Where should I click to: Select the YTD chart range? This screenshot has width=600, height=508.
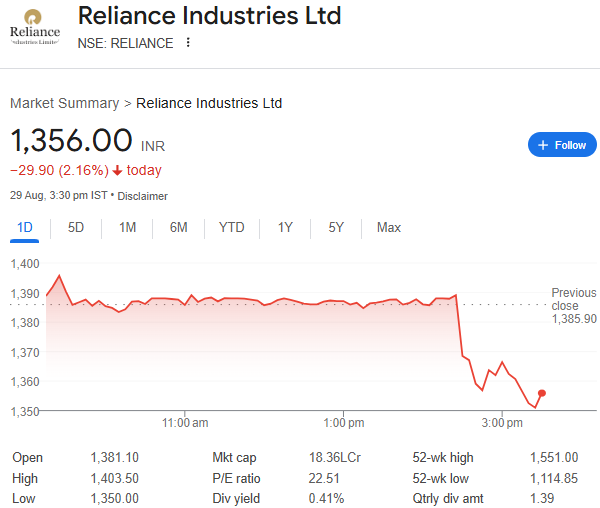(x=231, y=227)
